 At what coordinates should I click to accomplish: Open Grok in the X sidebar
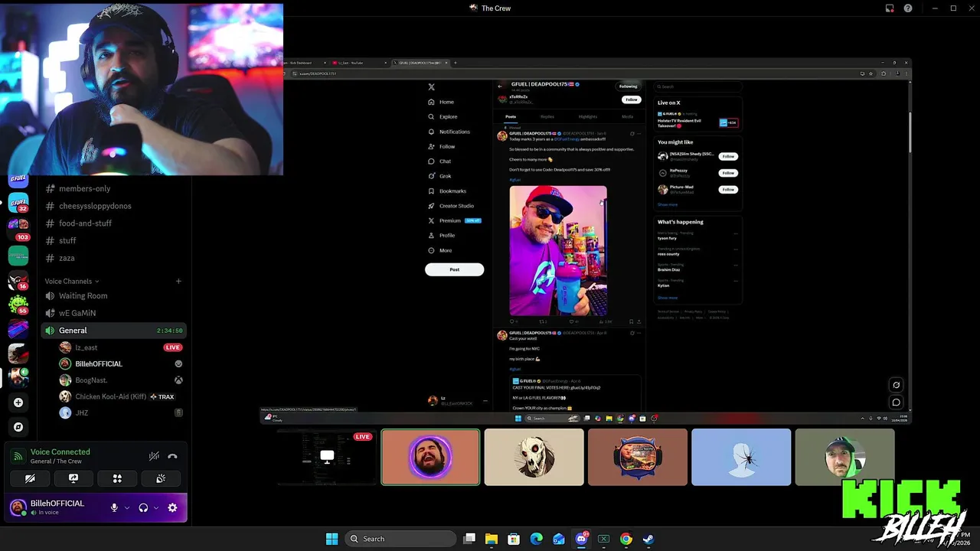point(440,176)
